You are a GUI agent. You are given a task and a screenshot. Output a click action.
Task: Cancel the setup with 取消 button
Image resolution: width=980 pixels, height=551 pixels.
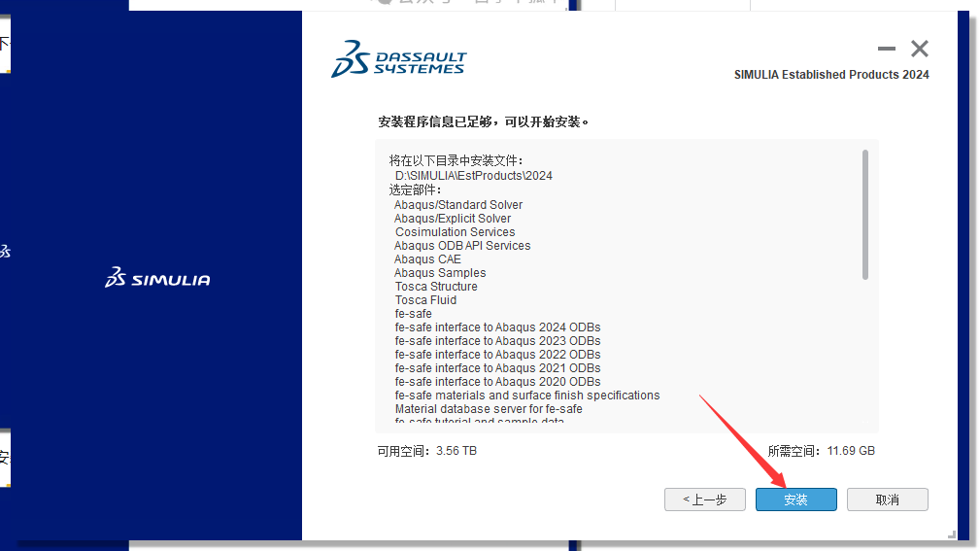pos(887,499)
